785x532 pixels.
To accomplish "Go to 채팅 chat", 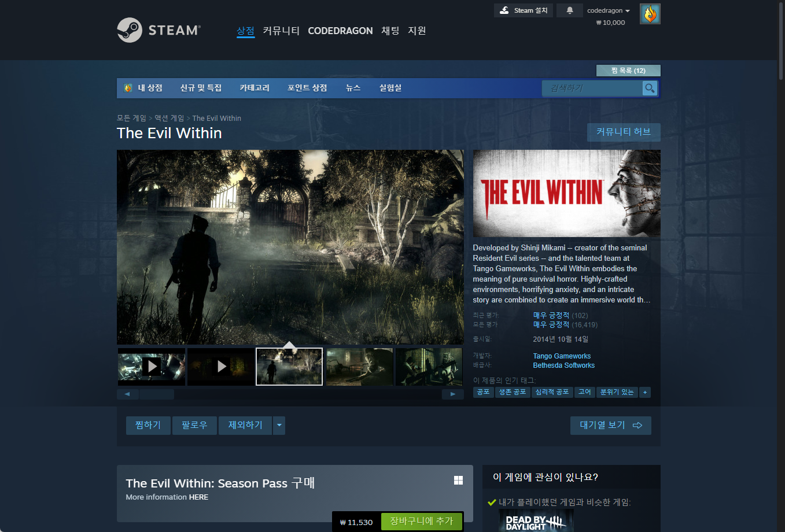I will click(390, 31).
